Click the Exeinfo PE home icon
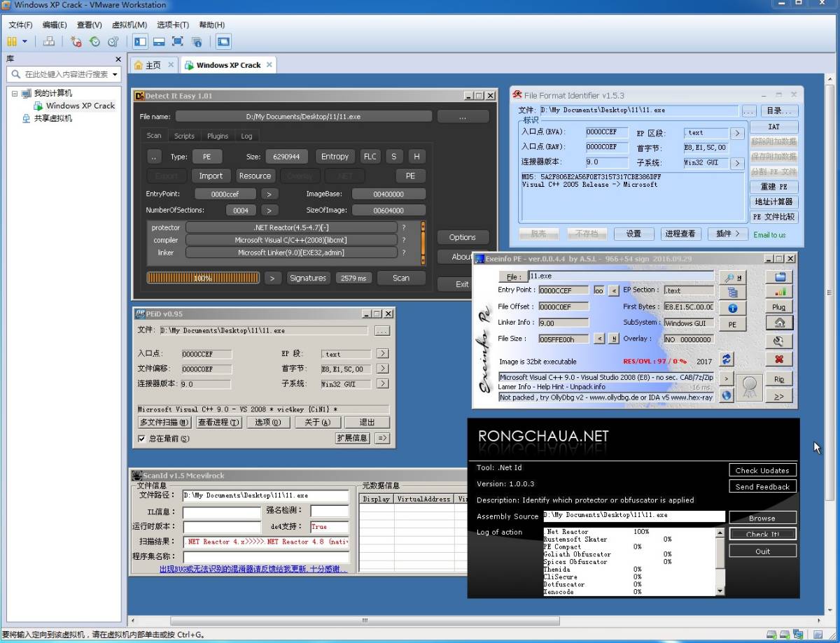The height and width of the screenshot is (643, 840). 779,323
